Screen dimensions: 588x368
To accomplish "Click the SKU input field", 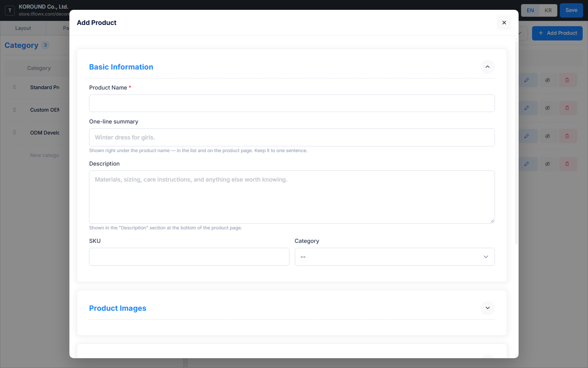I will point(189,257).
